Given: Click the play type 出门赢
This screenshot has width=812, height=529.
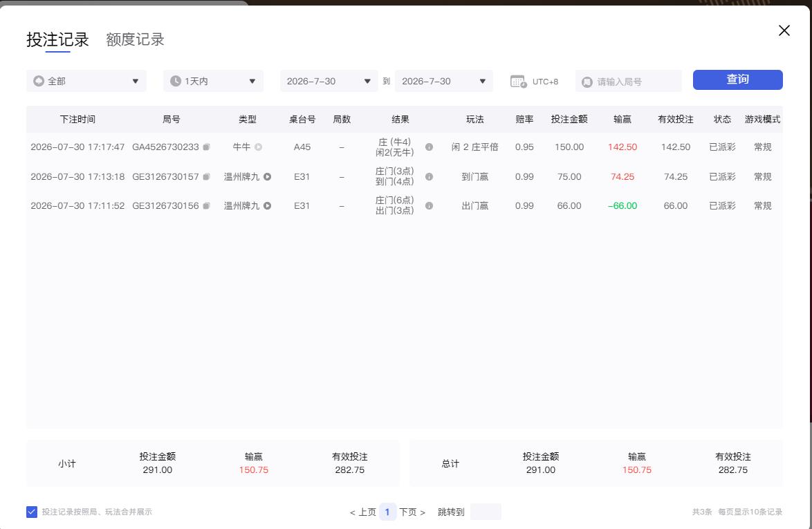Looking at the screenshot, I should [x=475, y=205].
